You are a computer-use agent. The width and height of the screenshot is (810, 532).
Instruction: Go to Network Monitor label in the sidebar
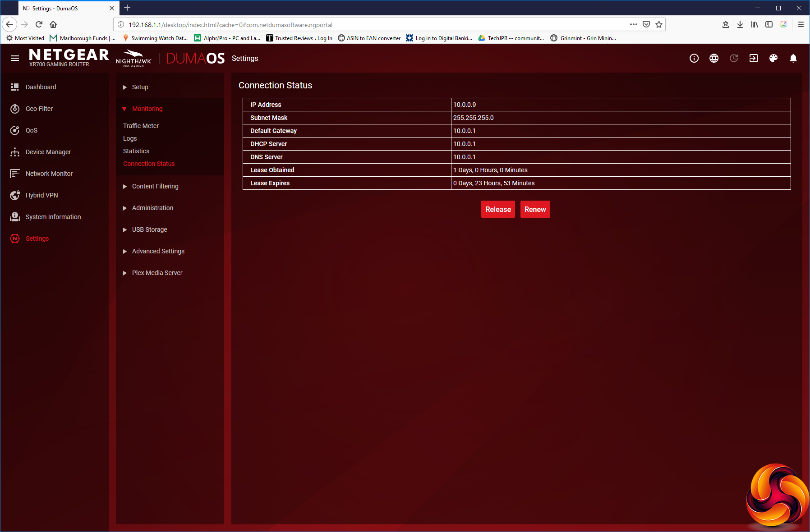49,174
